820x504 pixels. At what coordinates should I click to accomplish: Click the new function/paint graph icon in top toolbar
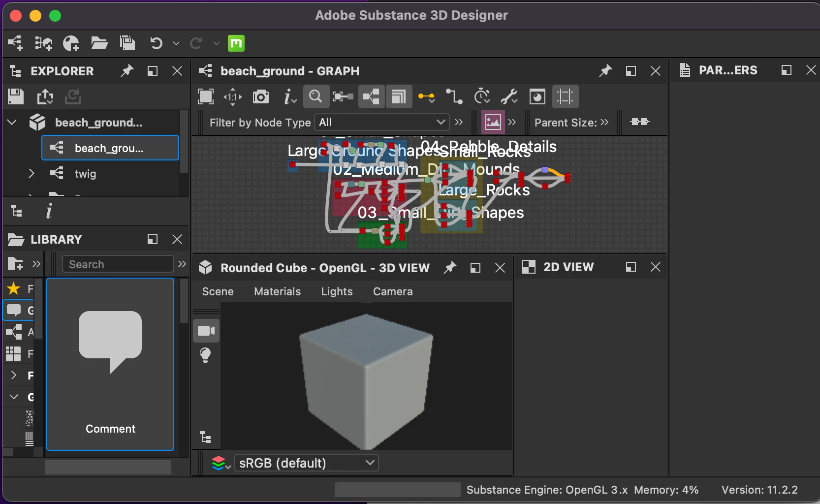(x=71, y=43)
